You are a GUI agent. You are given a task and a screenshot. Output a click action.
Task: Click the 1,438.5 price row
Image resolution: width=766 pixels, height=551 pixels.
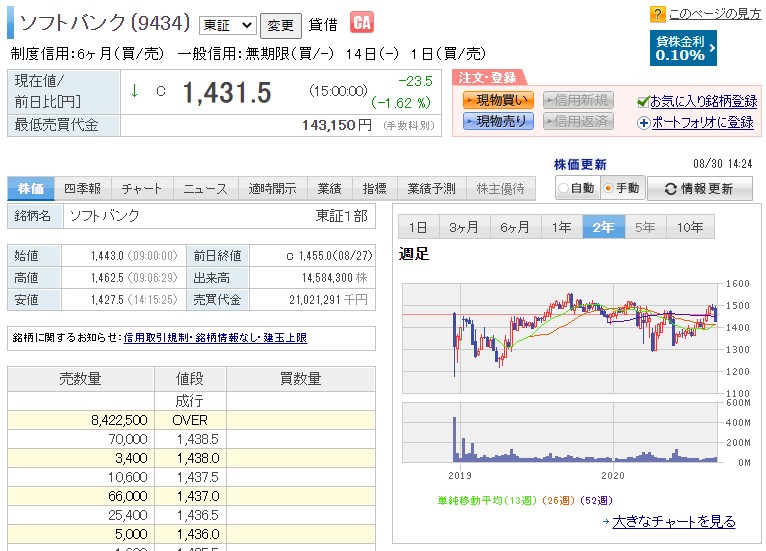tap(192, 439)
